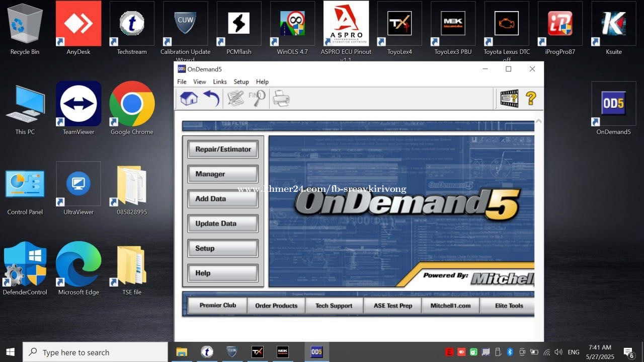Click the Update Data button
The image size is (644, 362).
coord(223,223)
